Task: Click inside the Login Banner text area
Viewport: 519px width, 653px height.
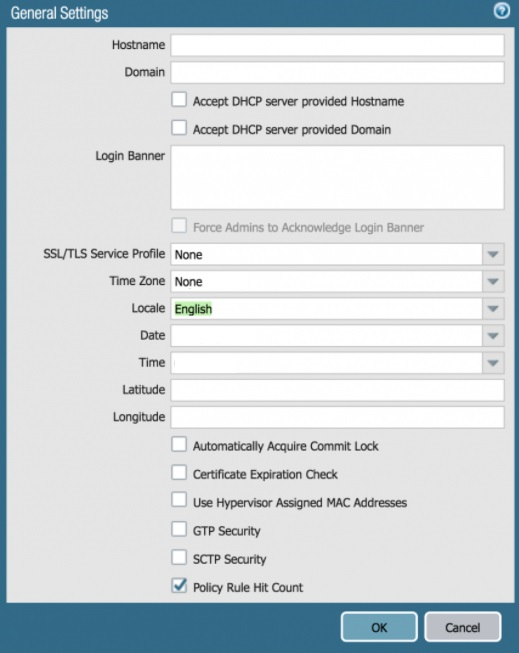Action: tap(337, 177)
